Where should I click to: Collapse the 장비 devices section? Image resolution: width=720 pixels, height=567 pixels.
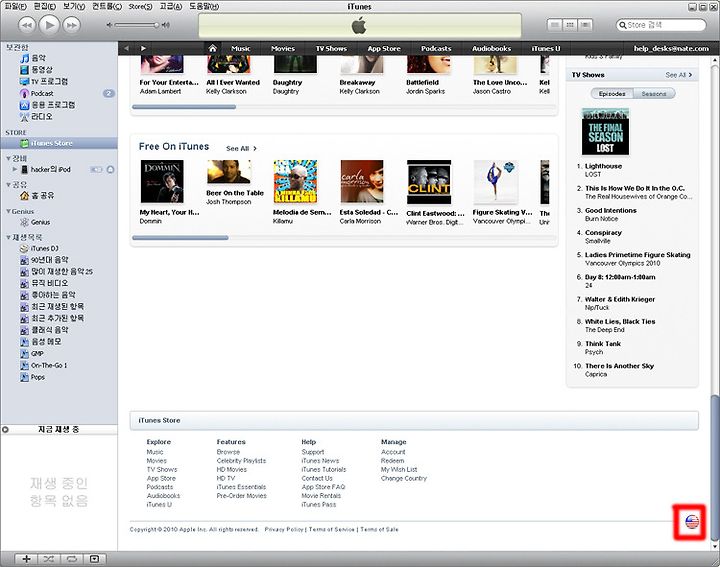coord(8,158)
